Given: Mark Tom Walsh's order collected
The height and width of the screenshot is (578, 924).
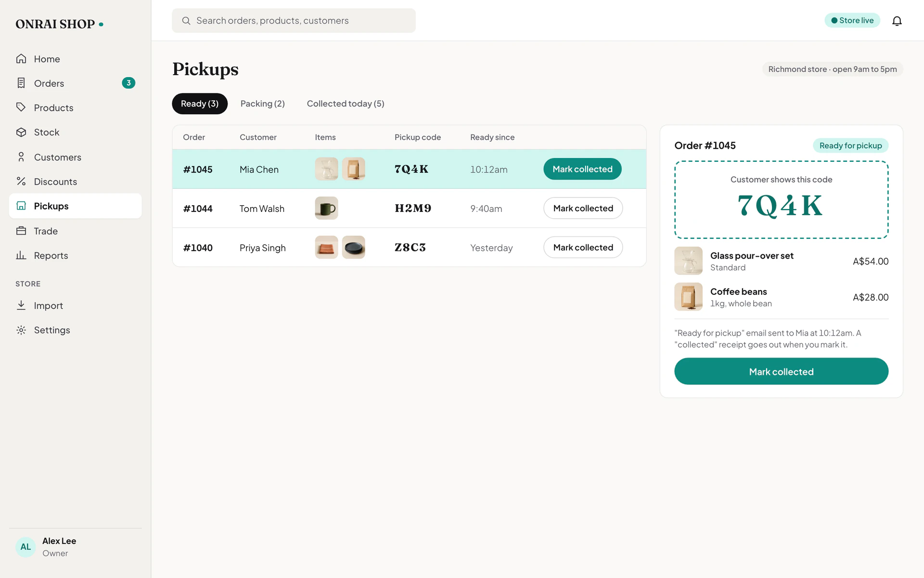Looking at the screenshot, I should tap(583, 208).
